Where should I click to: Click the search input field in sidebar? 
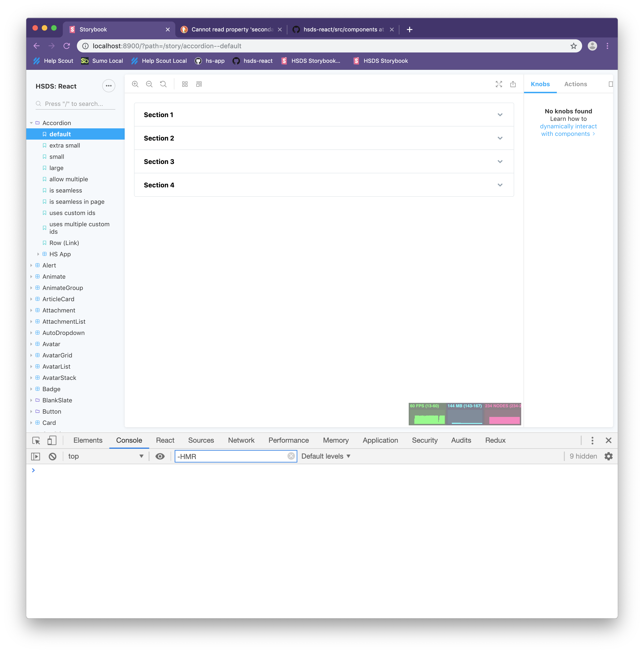click(x=75, y=104)
